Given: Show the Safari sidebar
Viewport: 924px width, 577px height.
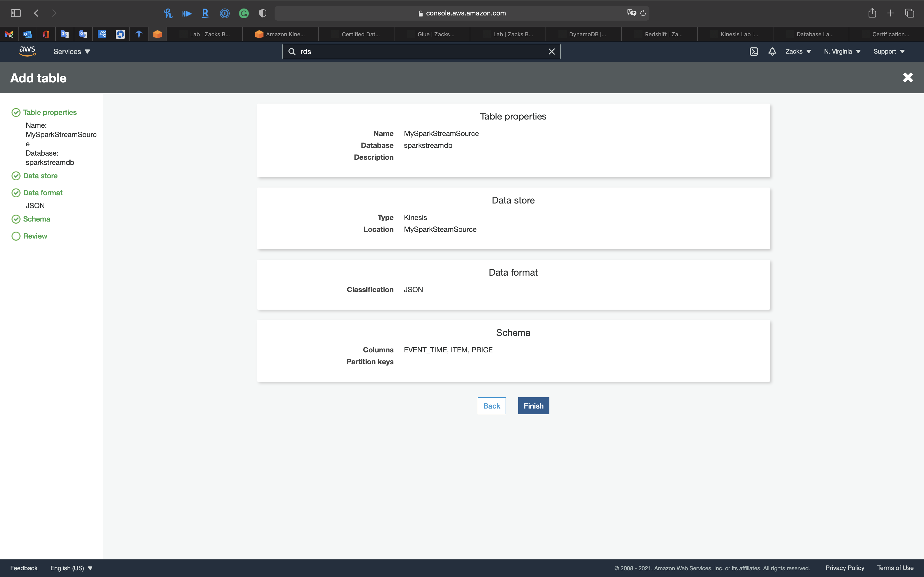Looking at the screenshot, I should point(16,13).
